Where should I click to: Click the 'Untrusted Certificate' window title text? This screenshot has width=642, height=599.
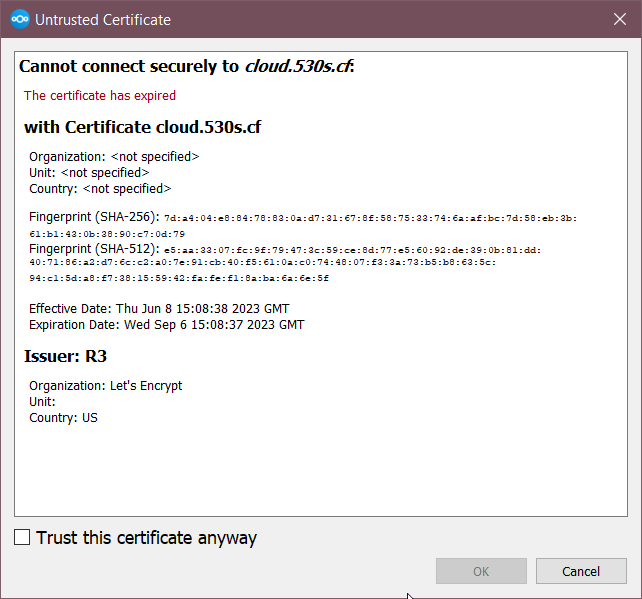(x=103, y=19)
